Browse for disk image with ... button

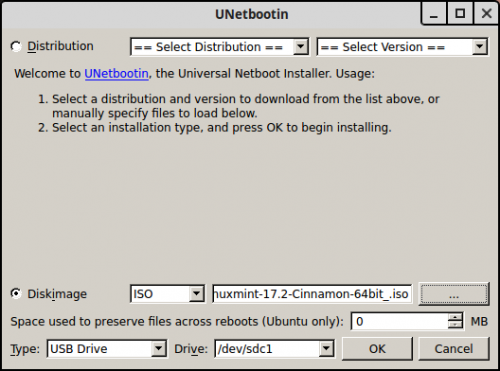point(454,294)
